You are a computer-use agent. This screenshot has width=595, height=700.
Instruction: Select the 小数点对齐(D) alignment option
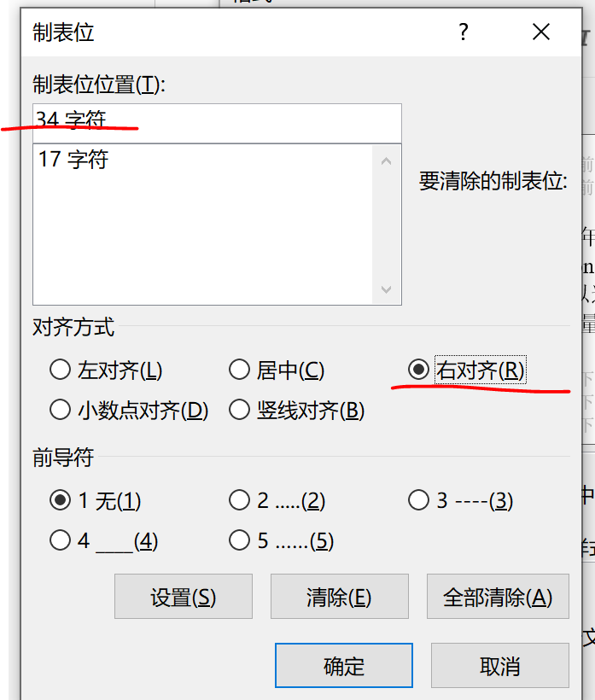61,410
